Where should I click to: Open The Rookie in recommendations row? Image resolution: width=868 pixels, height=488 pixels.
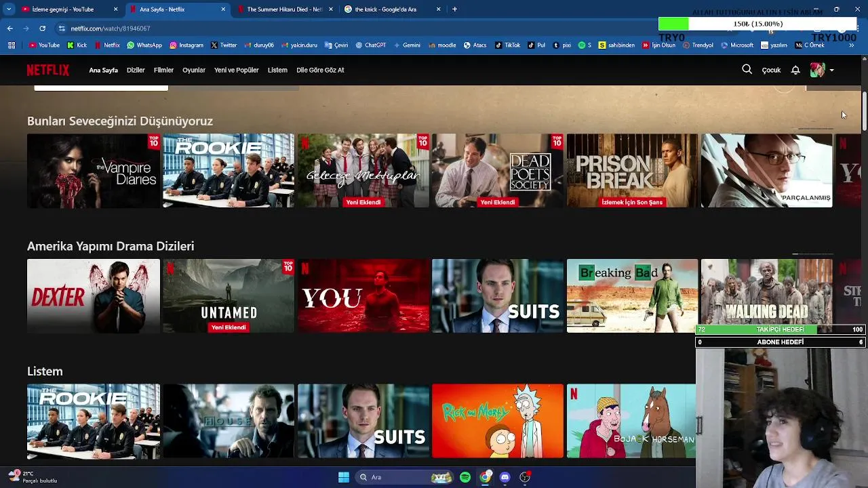(x=229, y=170)
